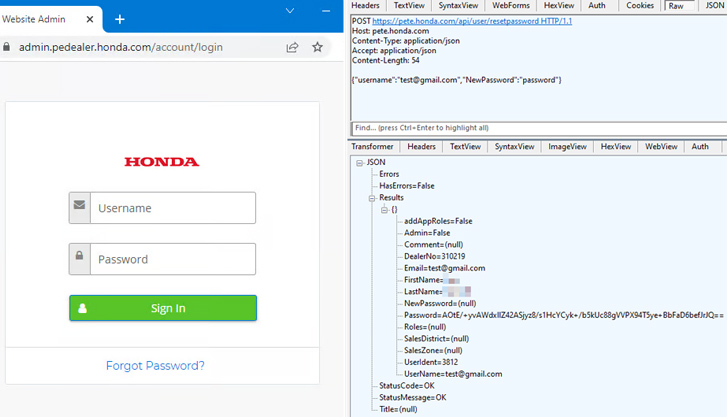The width and height of the screenshot is (728, 417).
Task: Click the address bar URL
Action: [x=121, y=47]
